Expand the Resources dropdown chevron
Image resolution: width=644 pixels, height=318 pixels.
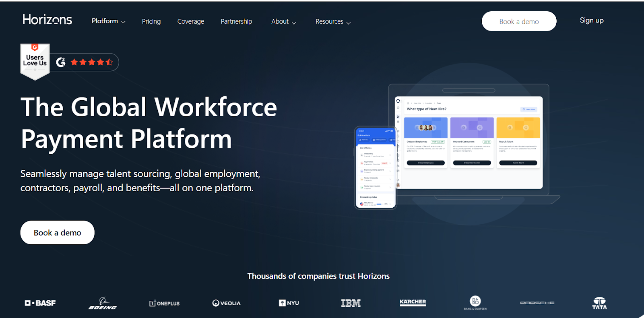(349, 23)
